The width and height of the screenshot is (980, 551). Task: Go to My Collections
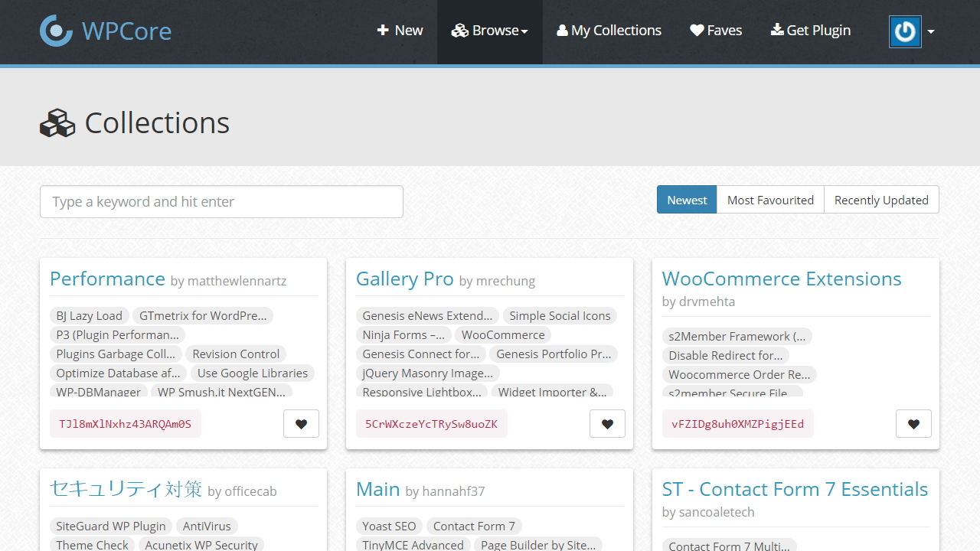pyautogui.click(x=609, y=31)
